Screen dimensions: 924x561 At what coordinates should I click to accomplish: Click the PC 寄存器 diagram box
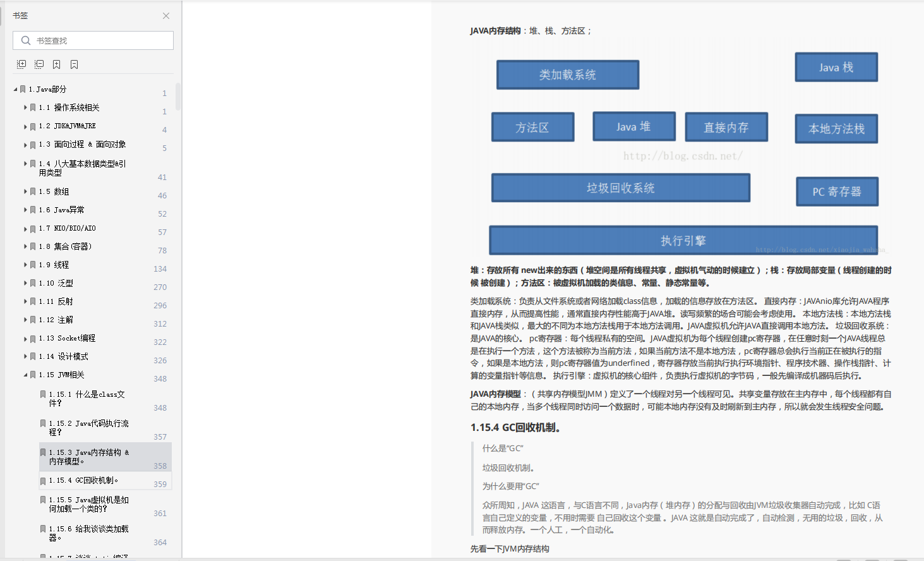pyautogui.click(x=837, y=191)
